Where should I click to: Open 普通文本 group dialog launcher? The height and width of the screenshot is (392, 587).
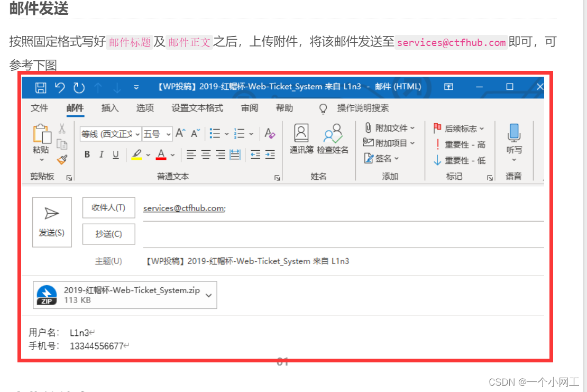coord(277,178)
